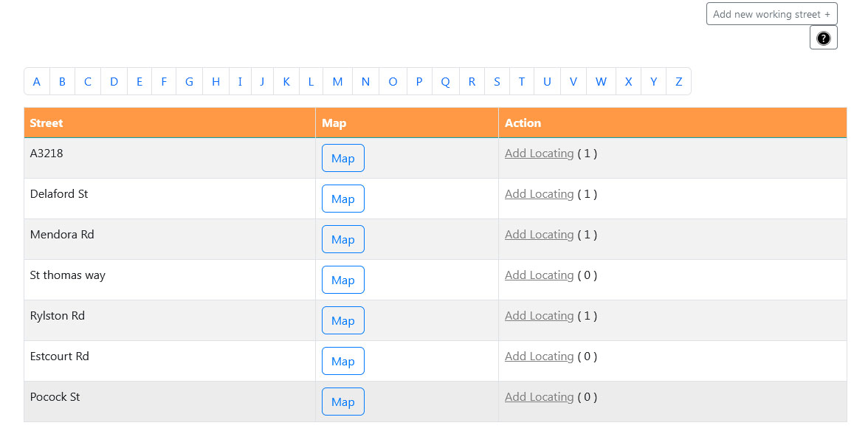
Task: Filter streets by letter M
Action: coord(338,81)
